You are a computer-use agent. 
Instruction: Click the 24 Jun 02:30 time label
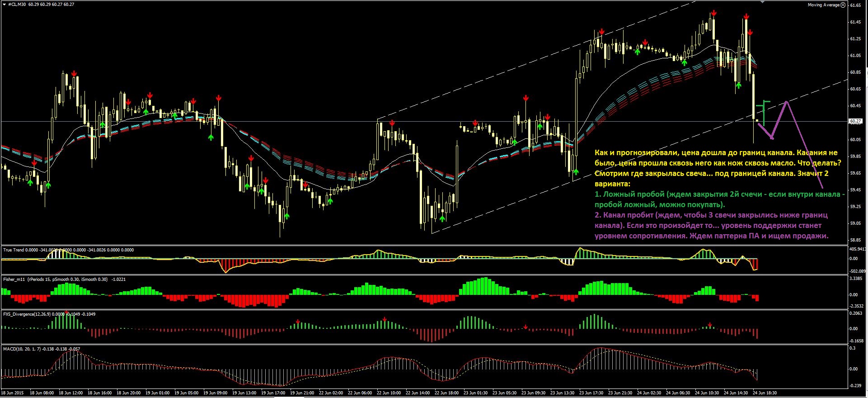click(x=649, y=393)
